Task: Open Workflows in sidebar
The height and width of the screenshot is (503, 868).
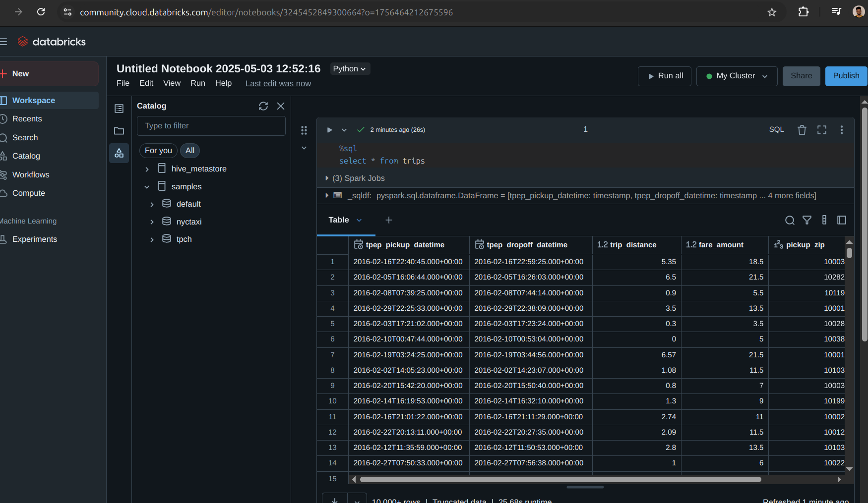Action: point(49,175)
